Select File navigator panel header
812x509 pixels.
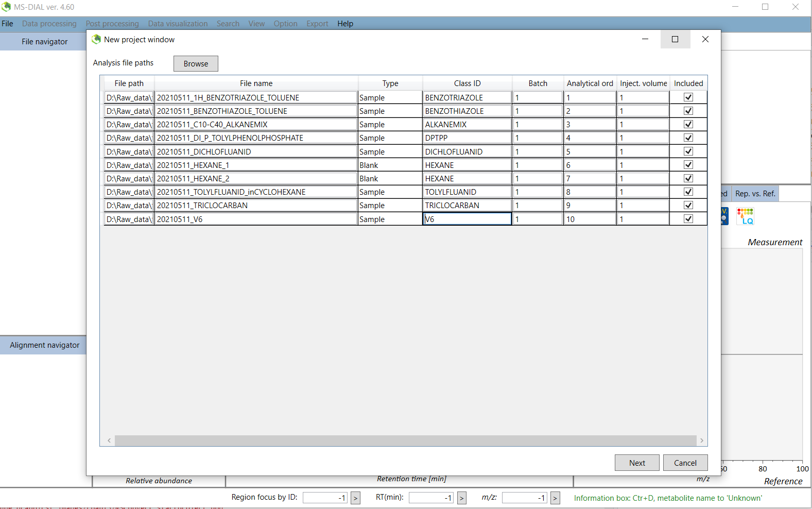(44, 42)
